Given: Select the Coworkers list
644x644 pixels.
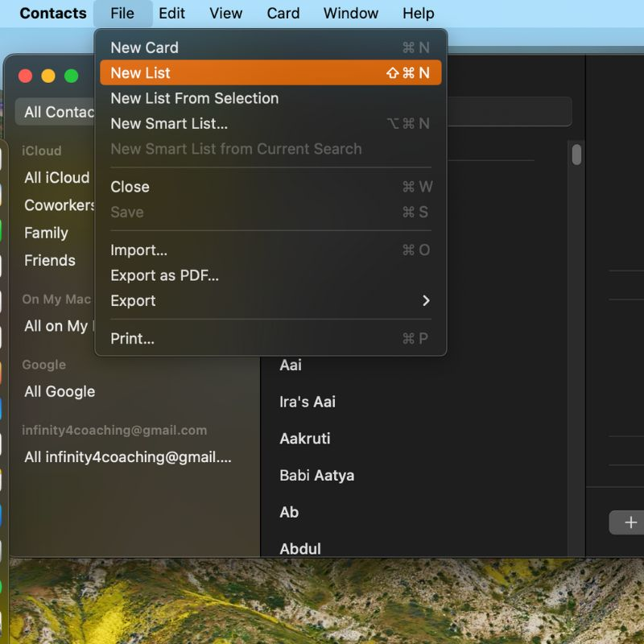Looking at the screenshot, I should [59, 205].
